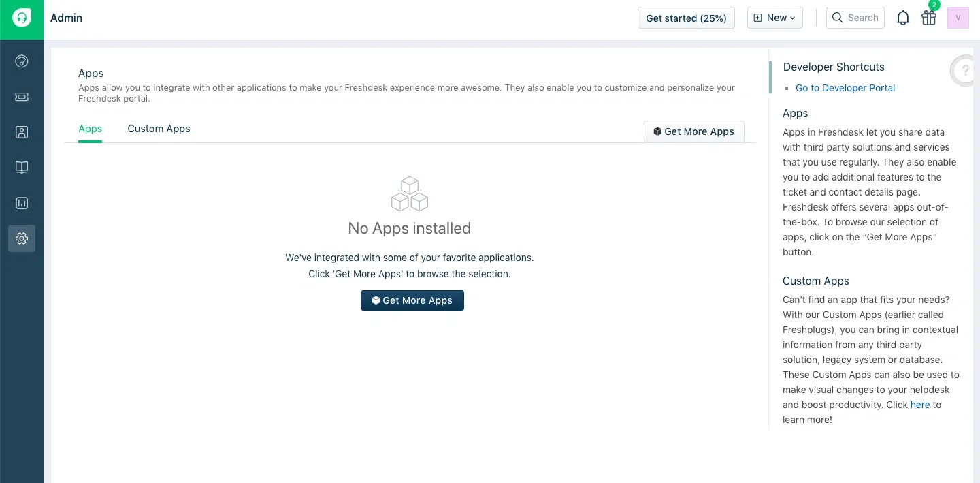The image size is (980, 483).
Task: Open the profile avatar menu
Action: coord(958,18)
